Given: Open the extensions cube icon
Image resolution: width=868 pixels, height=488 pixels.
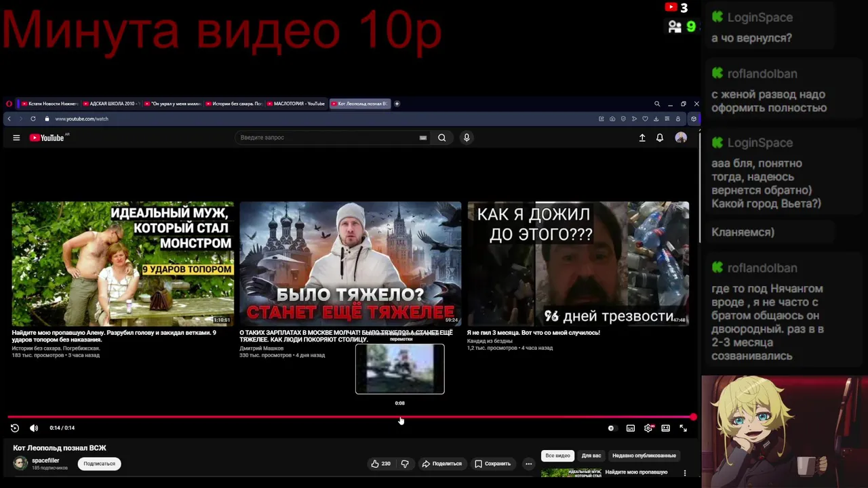Looking at the screenshot, I should pos(693,119).
